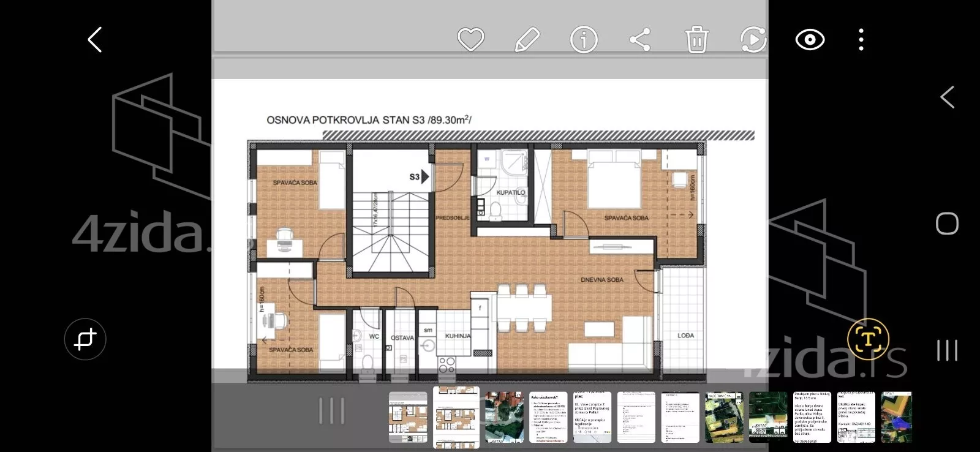Tap the share icon
The image size is (980, 452).
[639, 40]
